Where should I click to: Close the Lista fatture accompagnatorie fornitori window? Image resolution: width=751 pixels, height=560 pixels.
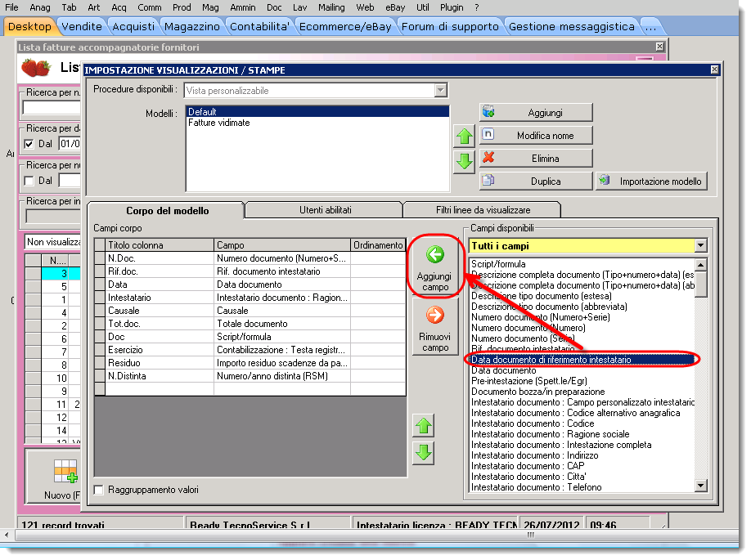pyautogui.click(x=659, y=47)
